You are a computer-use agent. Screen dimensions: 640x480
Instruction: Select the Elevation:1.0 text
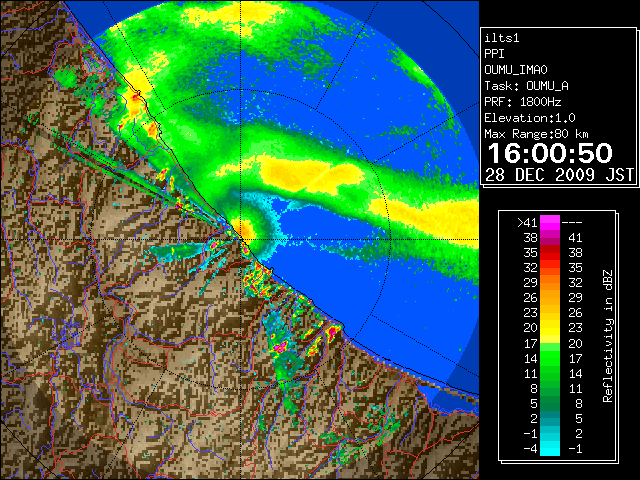[530, 118]
